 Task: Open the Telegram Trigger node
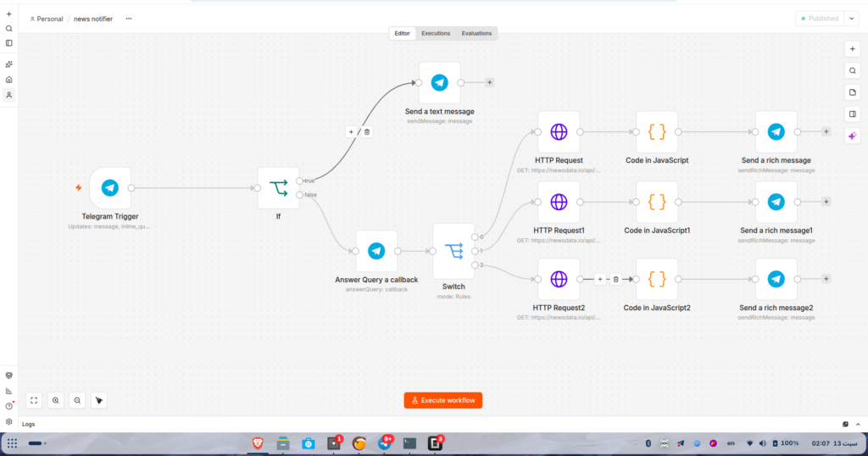110,188
